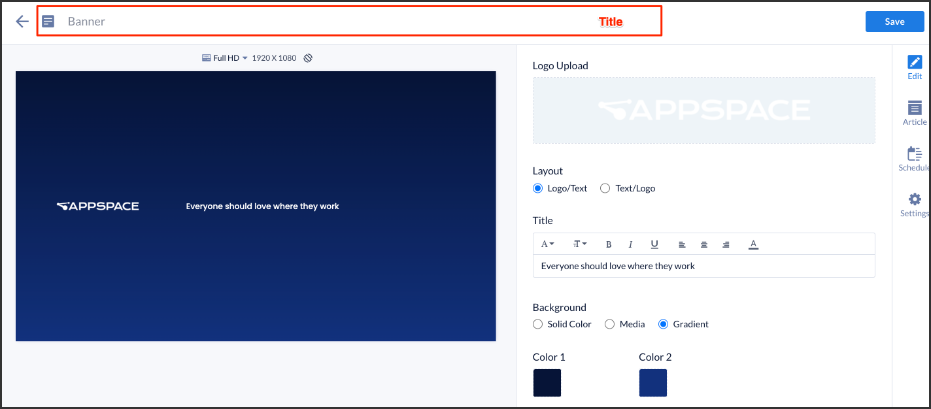Switch to the Article tab
The width and height of the screenshot is (931, 409).
(x=914, y=113)
